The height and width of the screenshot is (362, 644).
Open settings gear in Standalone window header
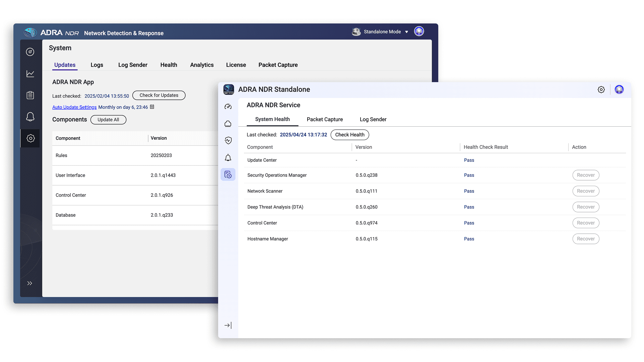(x=601, y=90)
